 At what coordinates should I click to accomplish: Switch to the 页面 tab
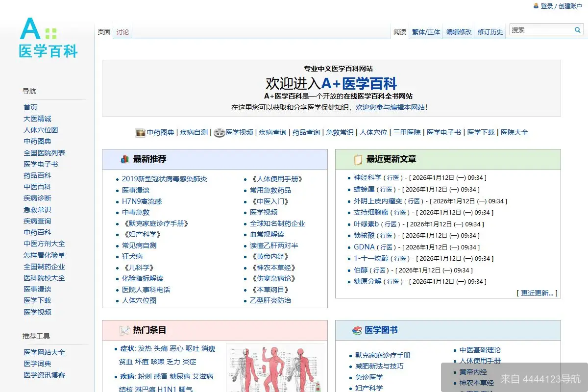point(104,31)
